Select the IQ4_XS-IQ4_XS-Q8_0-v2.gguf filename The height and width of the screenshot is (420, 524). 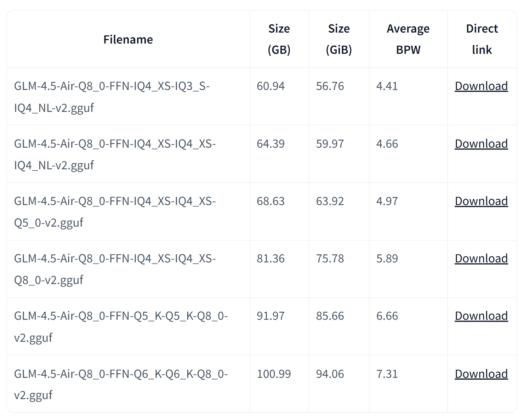115,269
